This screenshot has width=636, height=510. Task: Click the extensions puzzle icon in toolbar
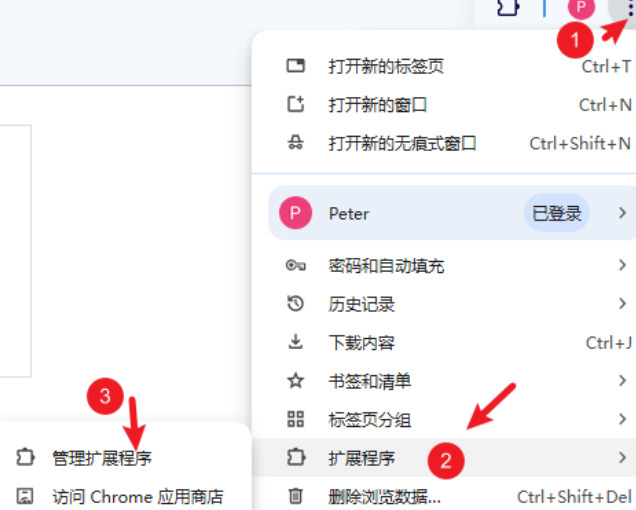(509, 7)
